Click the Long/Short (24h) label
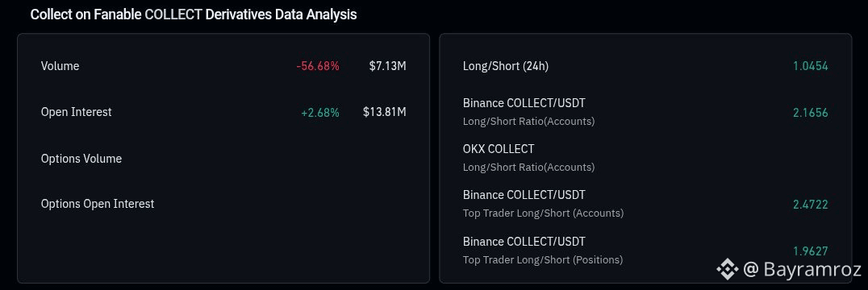This screenshot has height=290, width=868. tap(506, 66)
